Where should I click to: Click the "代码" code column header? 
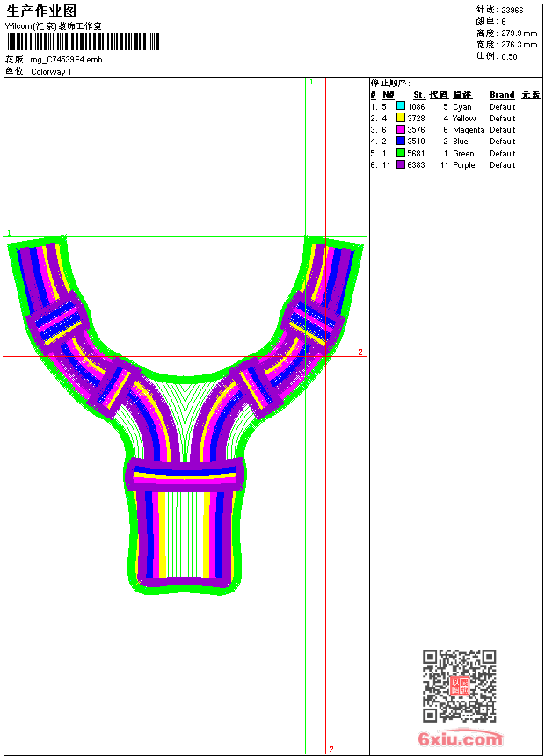click(x=439, y=95)
